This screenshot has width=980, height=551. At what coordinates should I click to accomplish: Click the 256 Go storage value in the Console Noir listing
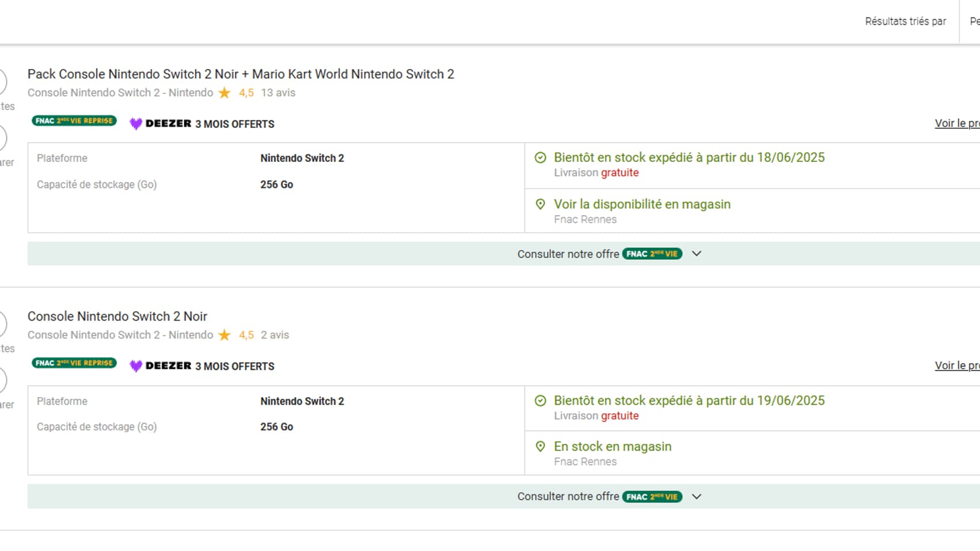tap(277, 427)
